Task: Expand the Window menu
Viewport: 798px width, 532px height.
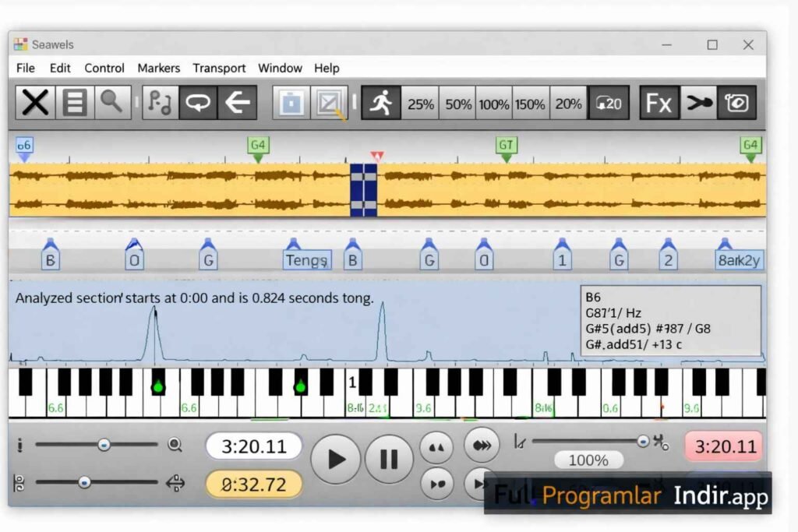Action: click(280, 68)
